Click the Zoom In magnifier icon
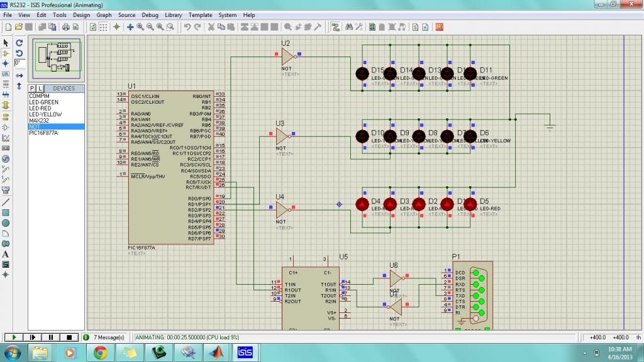Screen dimensions: 644x362 [x=140, y=27]
